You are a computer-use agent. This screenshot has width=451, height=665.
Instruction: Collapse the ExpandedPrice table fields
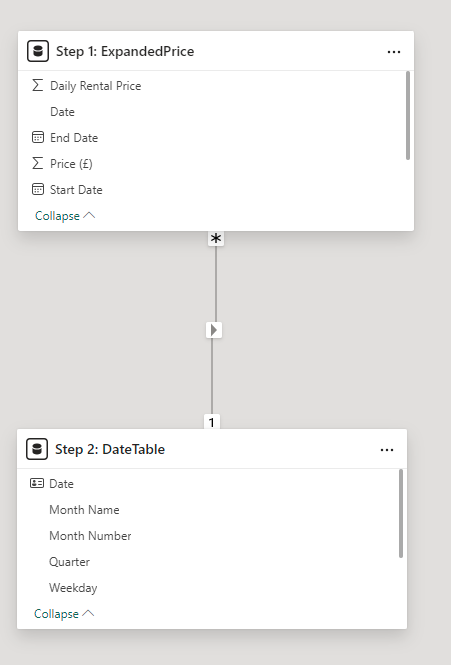click(x=65, y=216)
